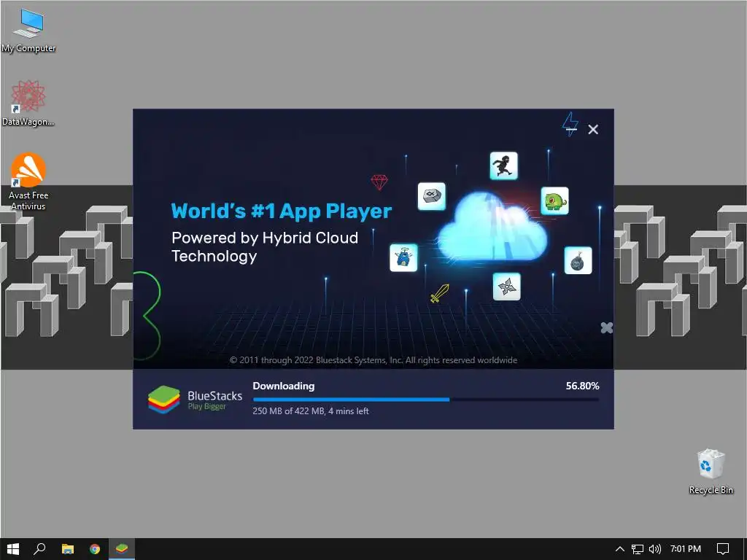Click the stone fish app tile
Screen dimensions: 747x560
click(432, 196)
